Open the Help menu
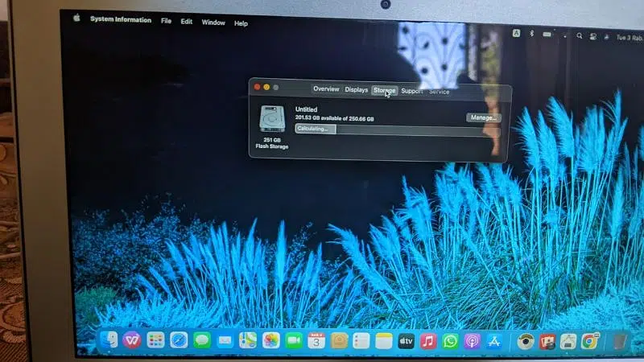644x362 pixels. [x=241, y=23]
